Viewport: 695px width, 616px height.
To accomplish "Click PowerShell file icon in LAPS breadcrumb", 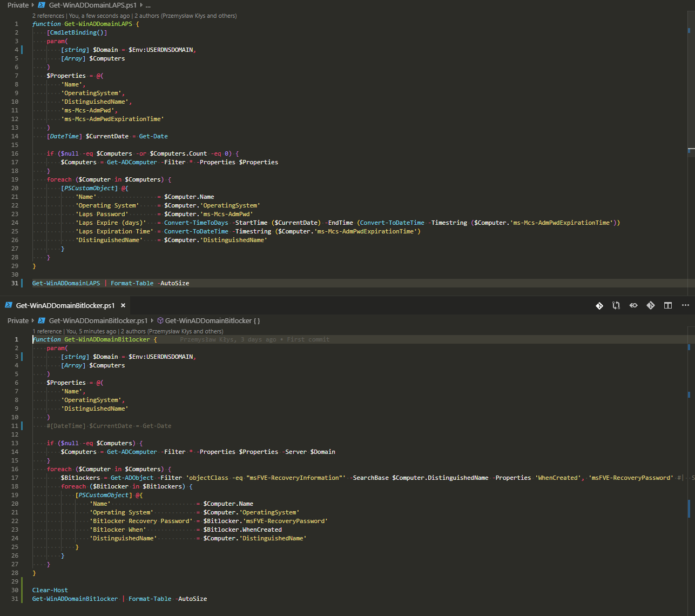I will tap(42, 5).
